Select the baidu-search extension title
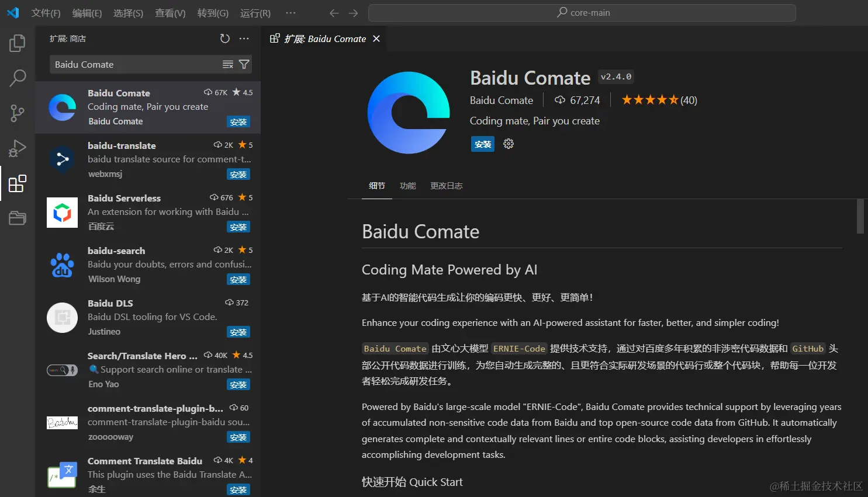 tap(116, 251)
